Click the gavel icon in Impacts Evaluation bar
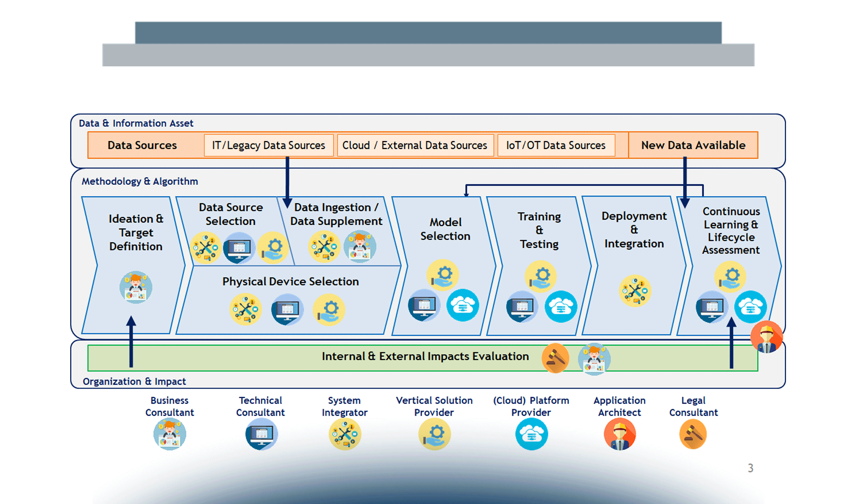This screenshot has height=504, width=857. click(555, 358)
